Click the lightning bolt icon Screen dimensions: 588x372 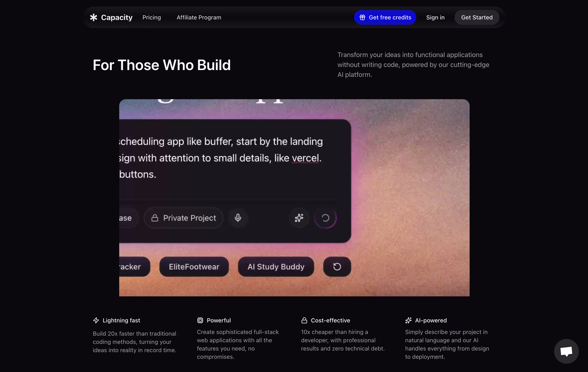(96, 320)
